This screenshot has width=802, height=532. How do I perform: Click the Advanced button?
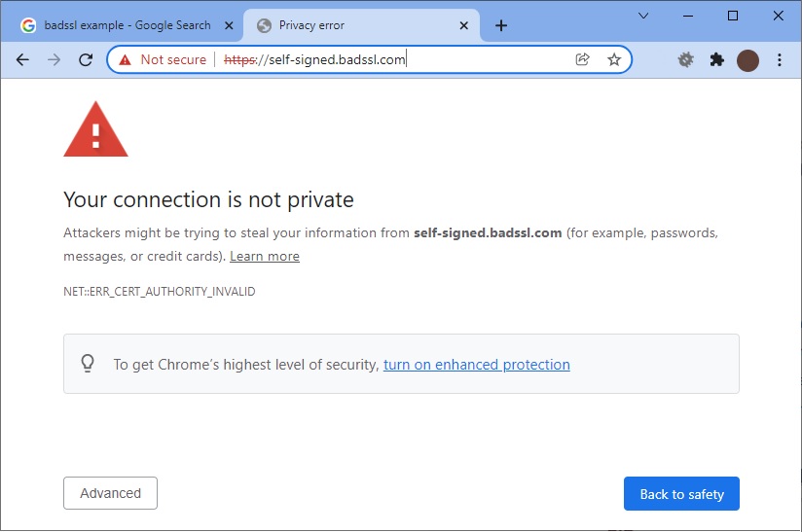coord(111,493)
